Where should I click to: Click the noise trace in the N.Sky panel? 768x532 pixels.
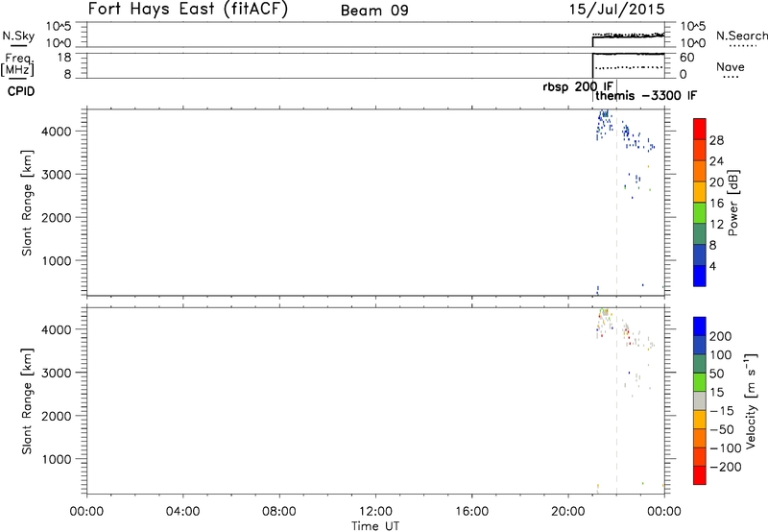629,36
